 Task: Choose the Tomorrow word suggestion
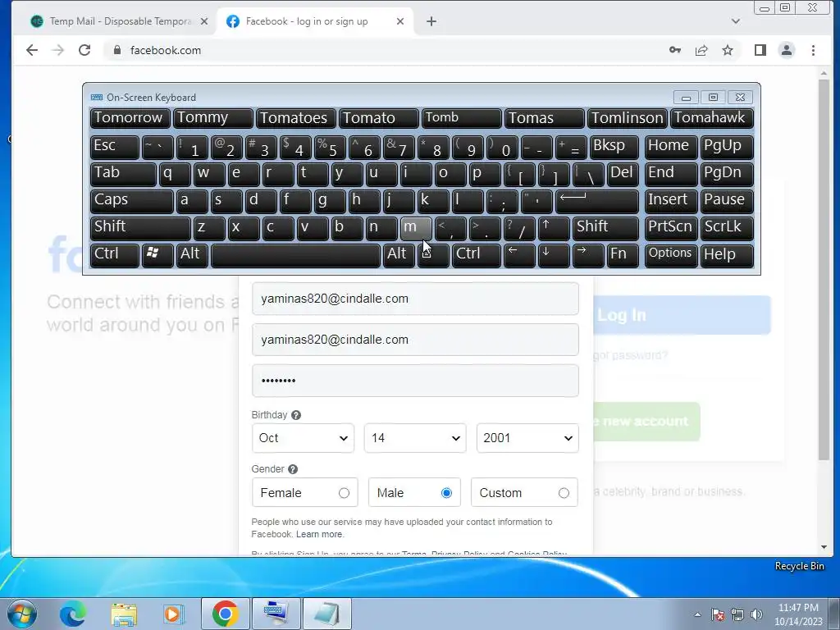(130, 118)
